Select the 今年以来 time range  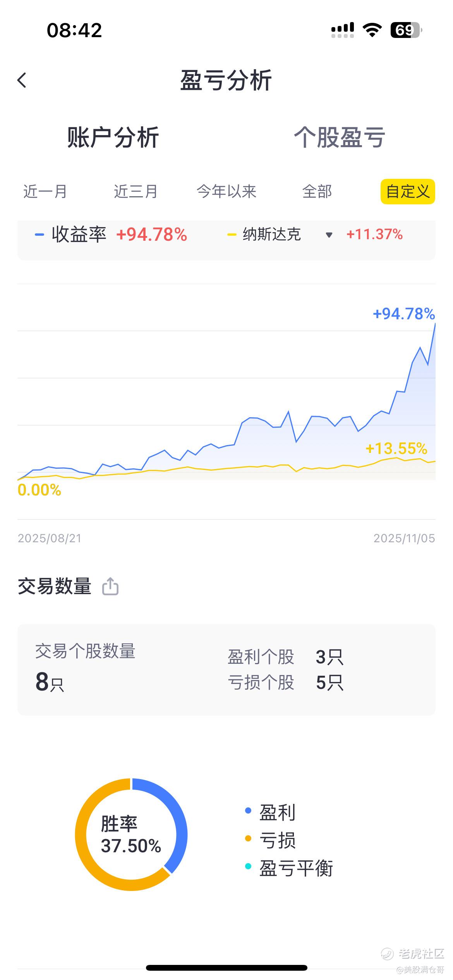226,192
